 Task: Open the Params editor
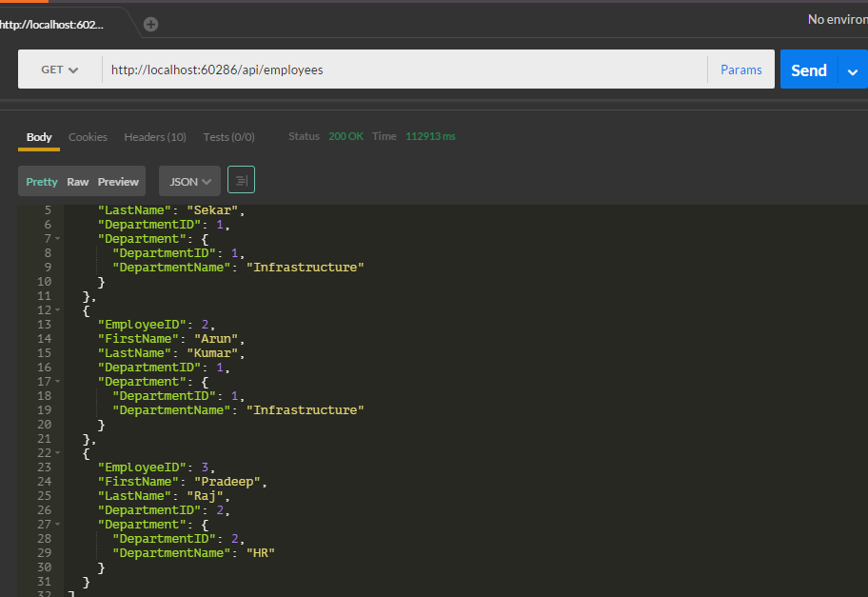point(740,70)
